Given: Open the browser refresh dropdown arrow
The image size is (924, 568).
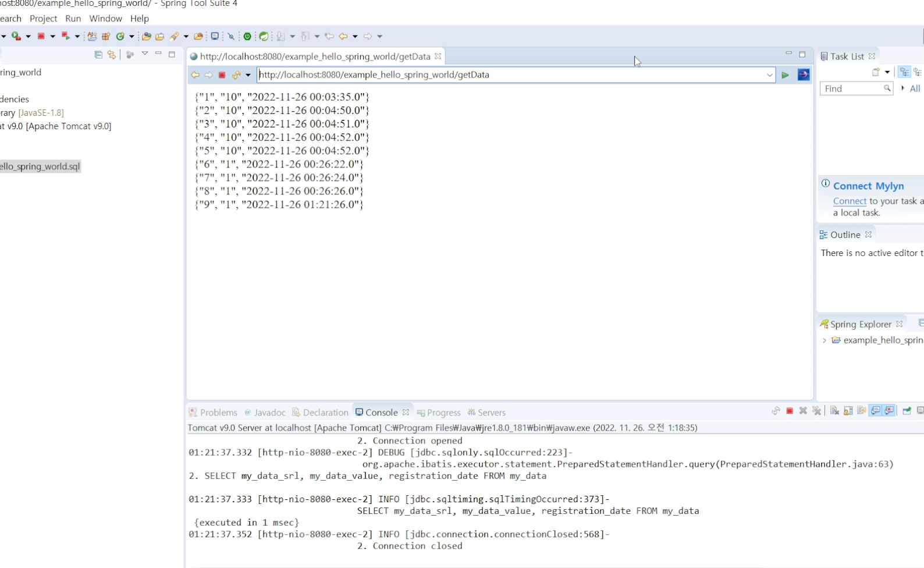Looking at the screenshot, I should tap(248, 75).
